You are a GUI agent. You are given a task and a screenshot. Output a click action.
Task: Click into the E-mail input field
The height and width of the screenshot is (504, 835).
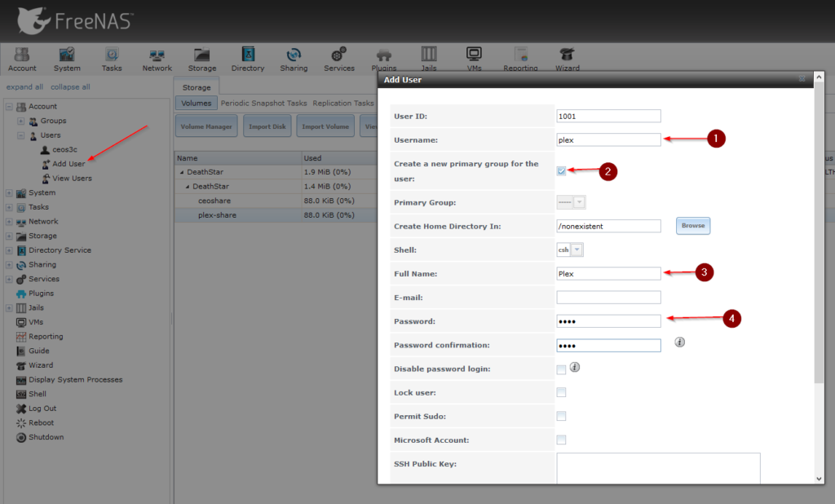tap(608, 298)
